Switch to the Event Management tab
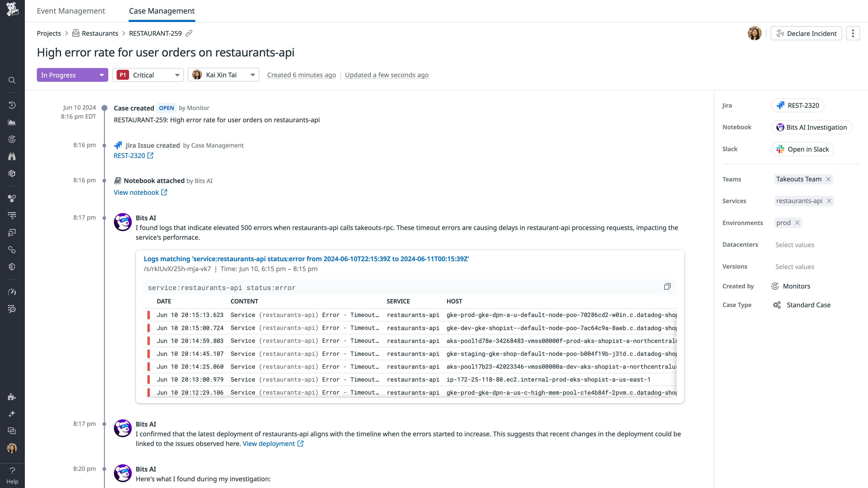The image size is (868, 488). 71,11
